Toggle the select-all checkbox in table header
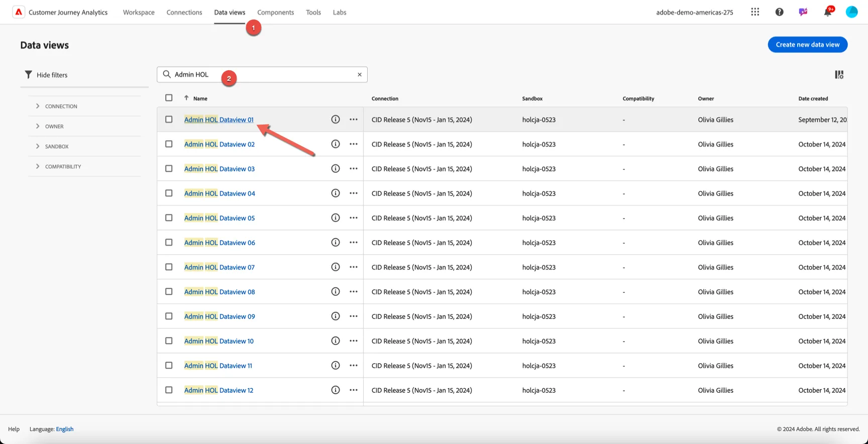 (x=169, y=98)
